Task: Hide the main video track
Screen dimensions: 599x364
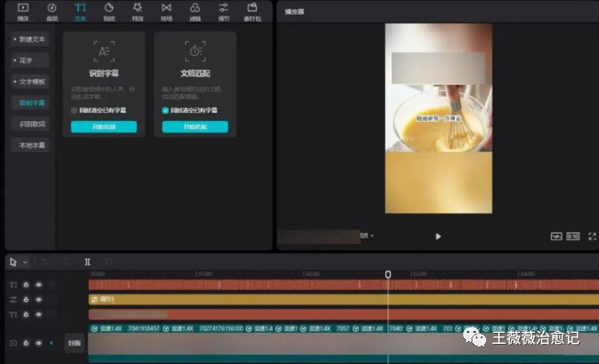Action: pos(39,343)
